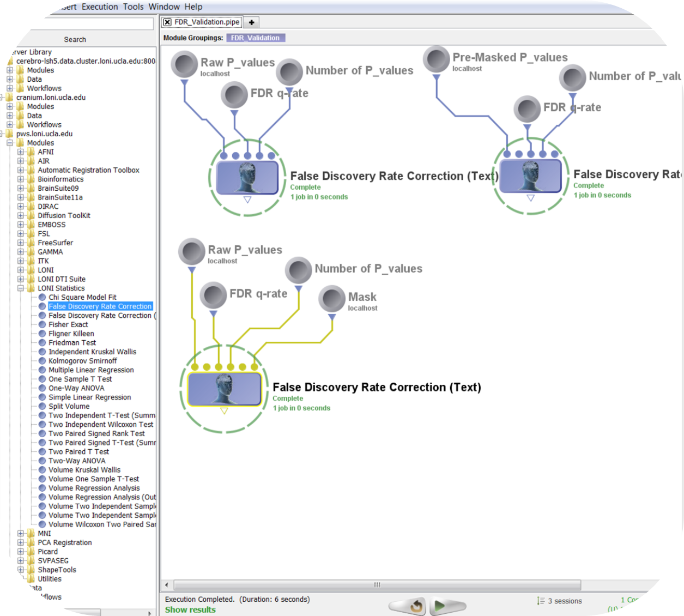Select the FDR_Validation module grouping label
Viewport: 684px width, 616px height.
point(255,38)
